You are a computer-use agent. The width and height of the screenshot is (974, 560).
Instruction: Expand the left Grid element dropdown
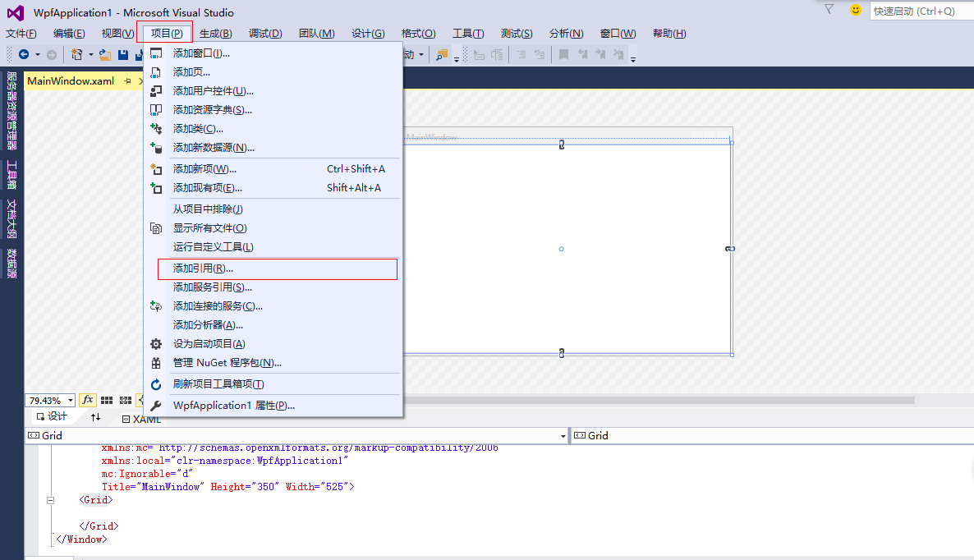coord(563,436)
